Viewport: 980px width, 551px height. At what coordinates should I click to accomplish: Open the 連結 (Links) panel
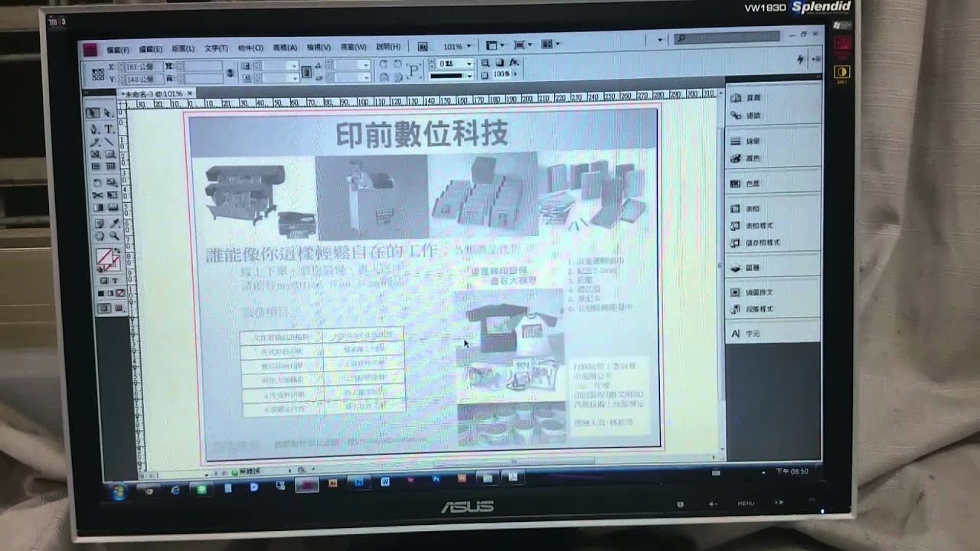coord(747,115)
